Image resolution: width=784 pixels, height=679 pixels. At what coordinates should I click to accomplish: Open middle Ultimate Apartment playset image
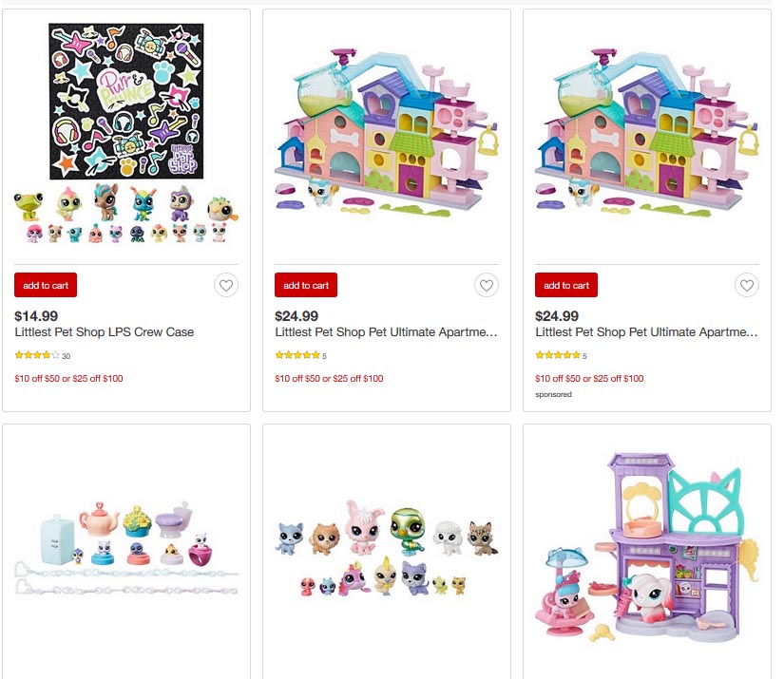click(x=387, y=133)
